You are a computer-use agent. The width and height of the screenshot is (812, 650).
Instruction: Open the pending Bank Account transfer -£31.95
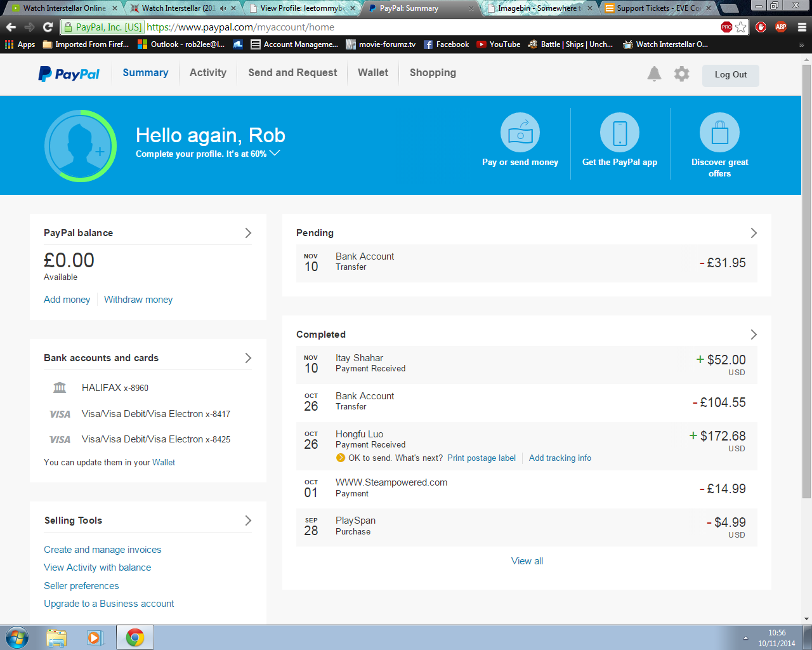pyautogui.click(x=527, y=263)
